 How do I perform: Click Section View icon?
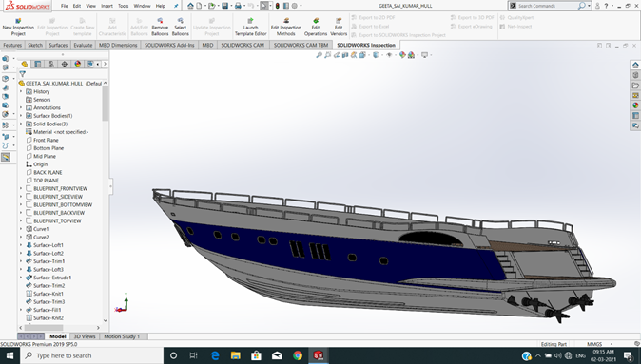click(345, 55)
